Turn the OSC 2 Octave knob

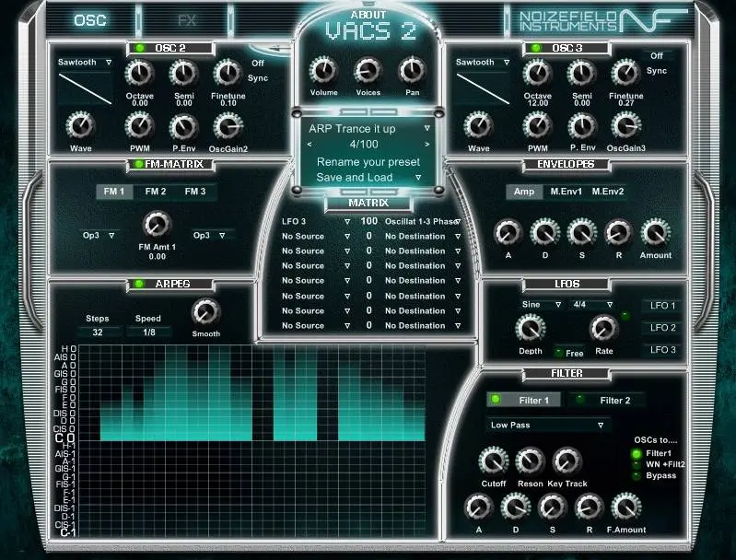click(x=139, y=74)
